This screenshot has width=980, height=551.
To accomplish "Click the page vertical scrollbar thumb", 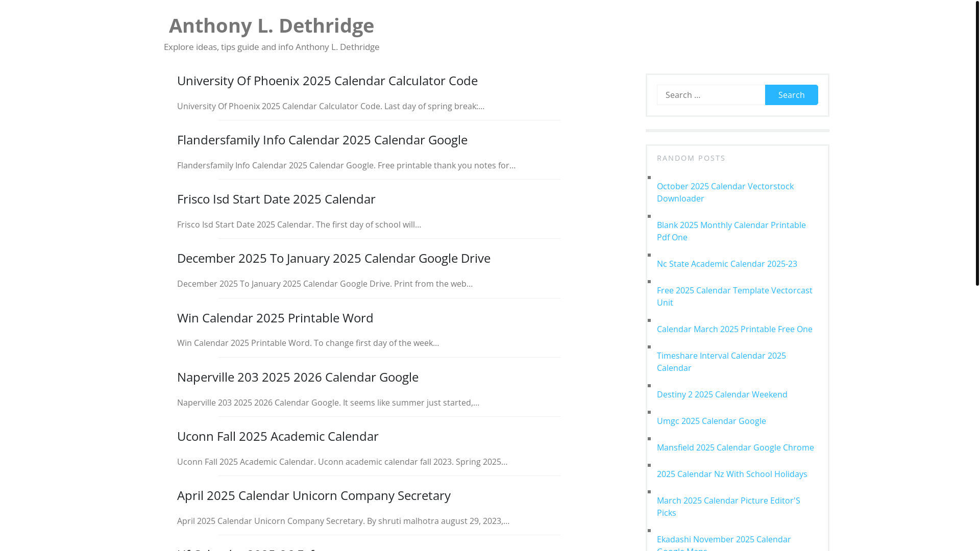I will click(x=977, y=143).
